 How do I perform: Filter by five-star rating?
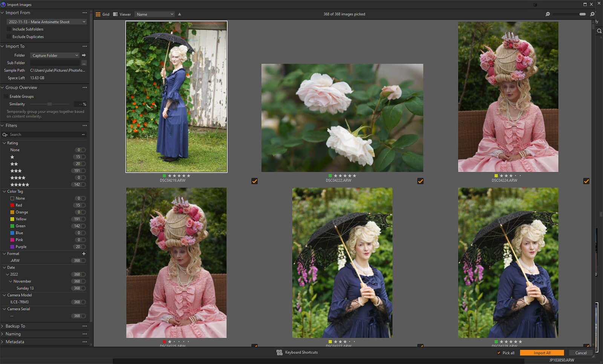(x=20, y=185)
